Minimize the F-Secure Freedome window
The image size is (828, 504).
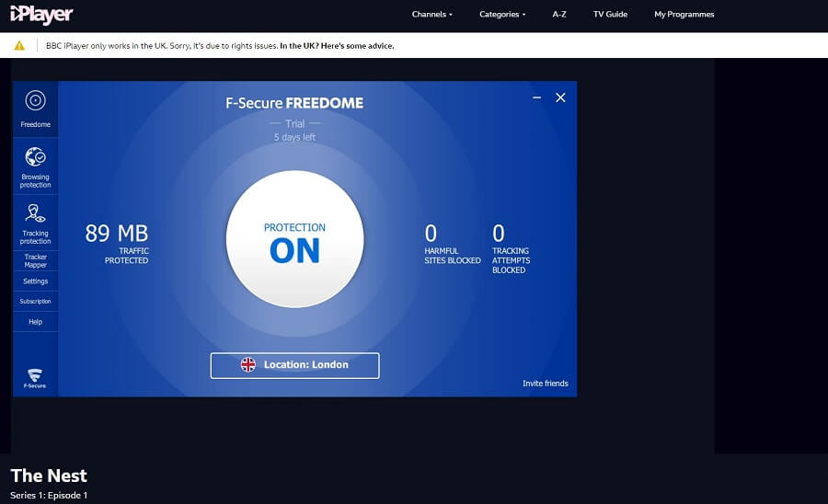tap(537, 97)
